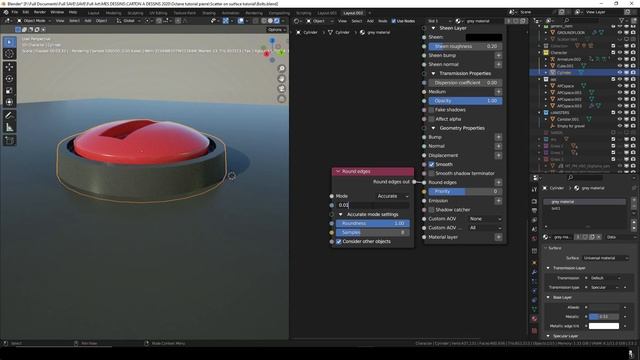This screenshot has height=360, width=640.
Task: Click the Blender logo icon in menu bar
Action: click(x=6, y=12)
